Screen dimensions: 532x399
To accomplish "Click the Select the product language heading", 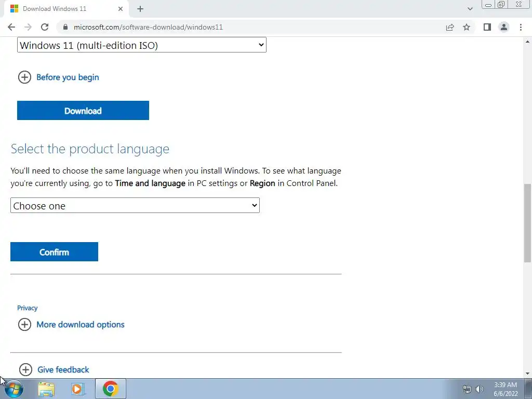I will (x=90, y=149).
